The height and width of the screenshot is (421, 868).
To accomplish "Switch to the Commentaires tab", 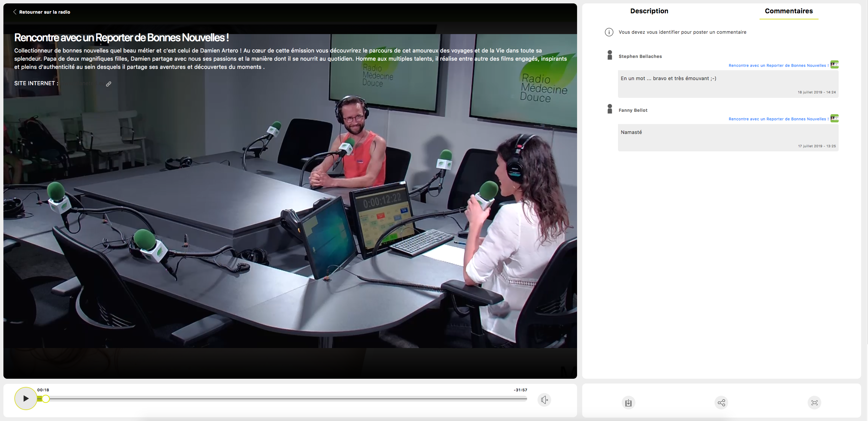I will pyautogui.click(x=789, y=11).
